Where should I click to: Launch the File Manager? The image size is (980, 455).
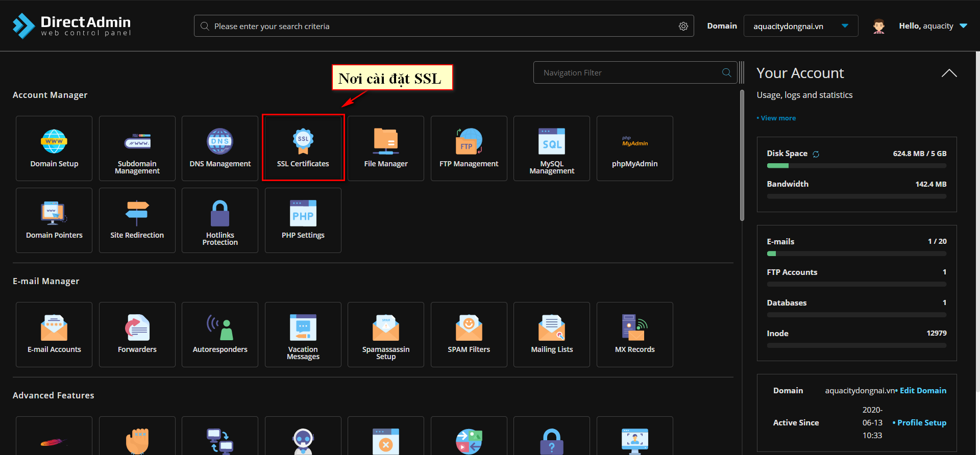[386, 148]
